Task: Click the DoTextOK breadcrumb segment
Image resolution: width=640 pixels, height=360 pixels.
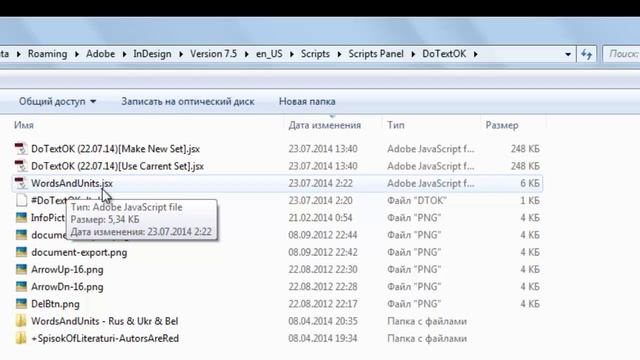Action: point(444,54)
